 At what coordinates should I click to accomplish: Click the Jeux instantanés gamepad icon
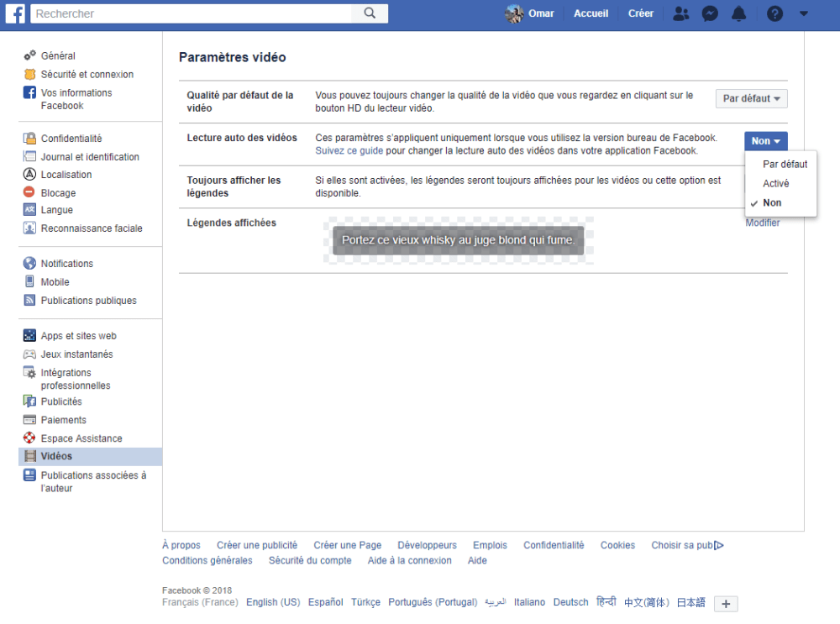tap(29, 354)
